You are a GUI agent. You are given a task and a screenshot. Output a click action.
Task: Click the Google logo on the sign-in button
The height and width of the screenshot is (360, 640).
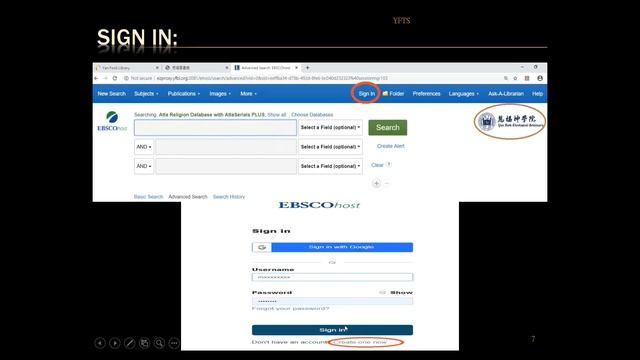click(262, 247)
